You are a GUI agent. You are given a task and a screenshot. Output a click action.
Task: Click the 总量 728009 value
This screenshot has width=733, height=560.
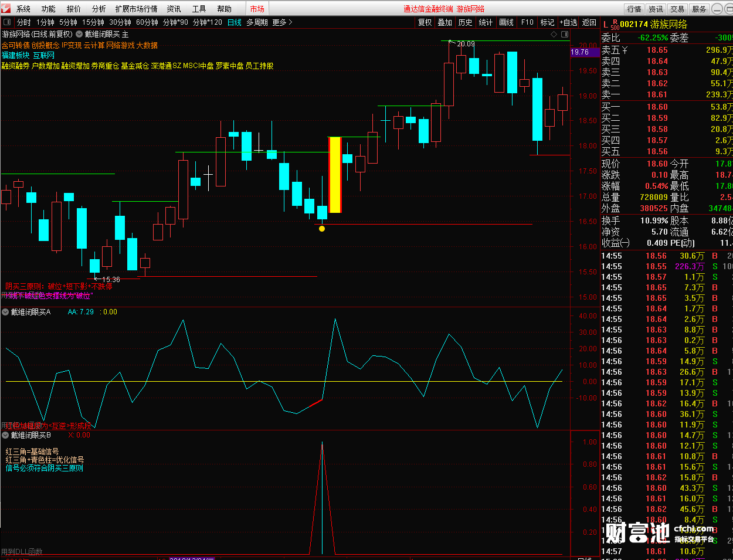point(654,197)
